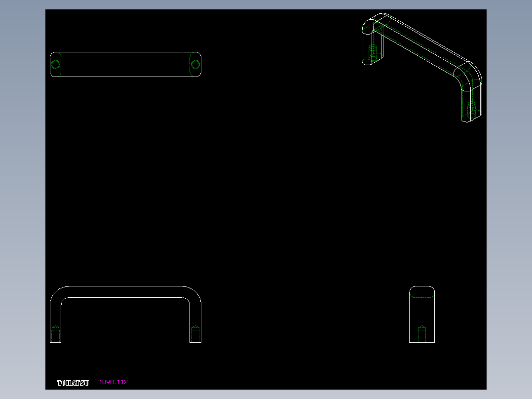Image resolution: width=532 pixels, height=399 pixels.
Task: Click the right threaded hole in front view
Action: (x=195, y=334)
